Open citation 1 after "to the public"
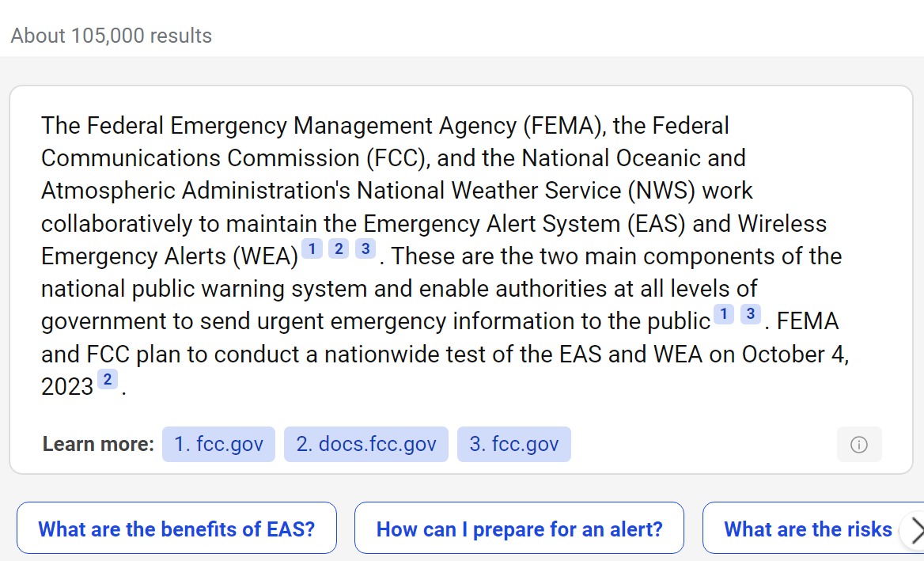Image resolution: width=924 pixels, height=561 pixels. [x=724, y=314]
